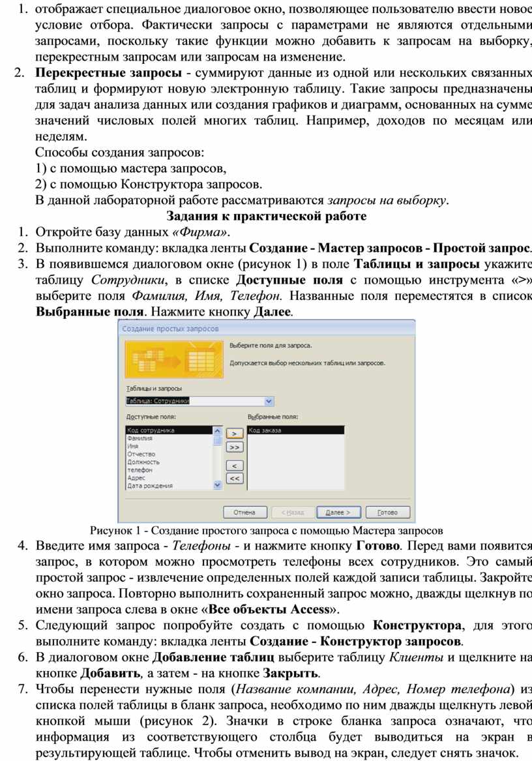Click the italic query name Телефоны
Image resolution: width=532 pixels, height=761 pixels.
pos(201,546)
